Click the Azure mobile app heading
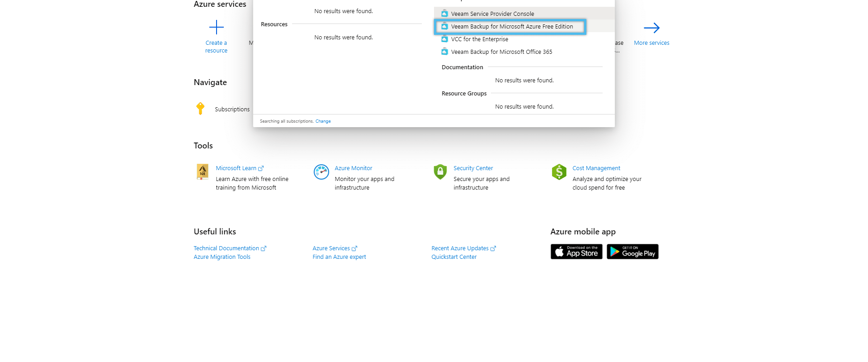Image resolution: width=868 pixels, height=362 pixels. point(583,232)
